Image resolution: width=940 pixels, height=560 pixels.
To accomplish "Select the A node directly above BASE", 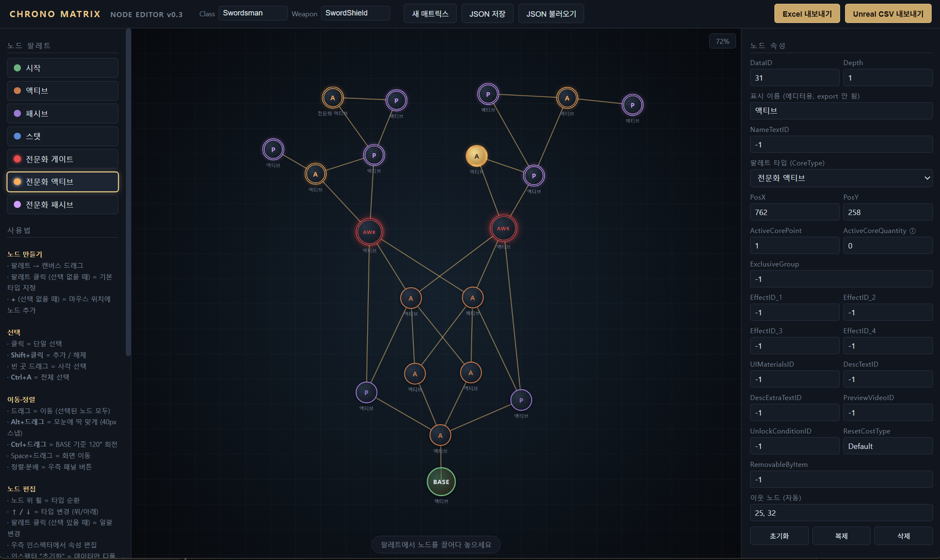I will 440,436.
